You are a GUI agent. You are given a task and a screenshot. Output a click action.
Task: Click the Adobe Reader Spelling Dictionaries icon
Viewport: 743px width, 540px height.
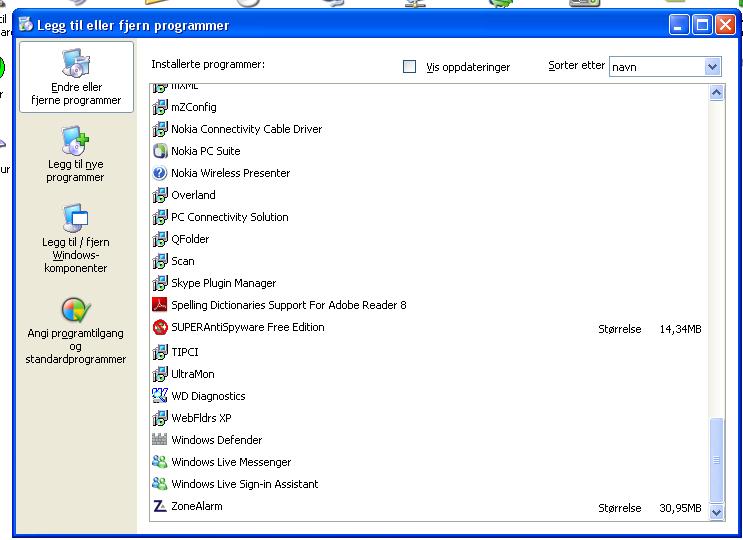160,305
